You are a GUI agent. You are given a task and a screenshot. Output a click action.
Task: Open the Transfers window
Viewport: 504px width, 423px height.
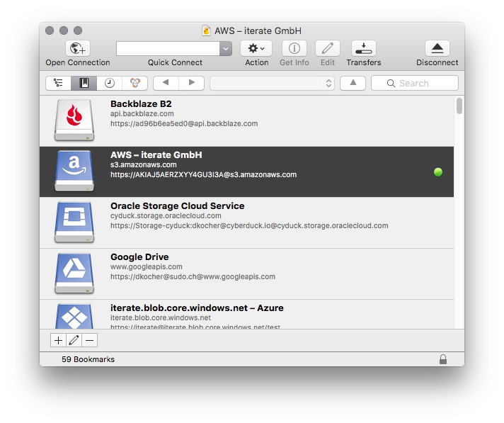[363, 48]
